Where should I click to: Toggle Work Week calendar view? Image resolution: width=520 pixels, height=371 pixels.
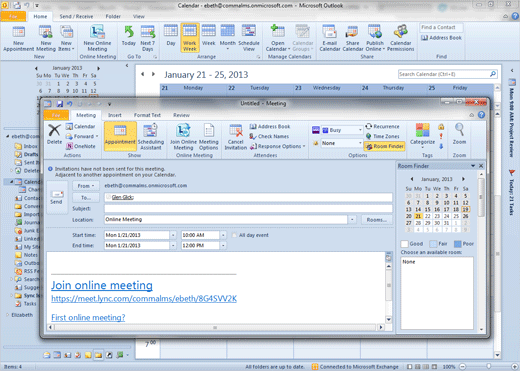tap(190, 38)
